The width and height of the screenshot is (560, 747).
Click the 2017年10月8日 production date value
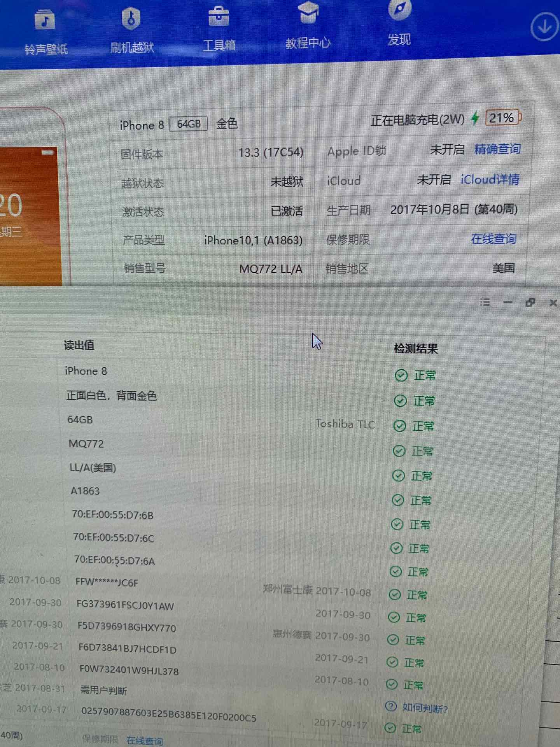[x=454, y=210]
